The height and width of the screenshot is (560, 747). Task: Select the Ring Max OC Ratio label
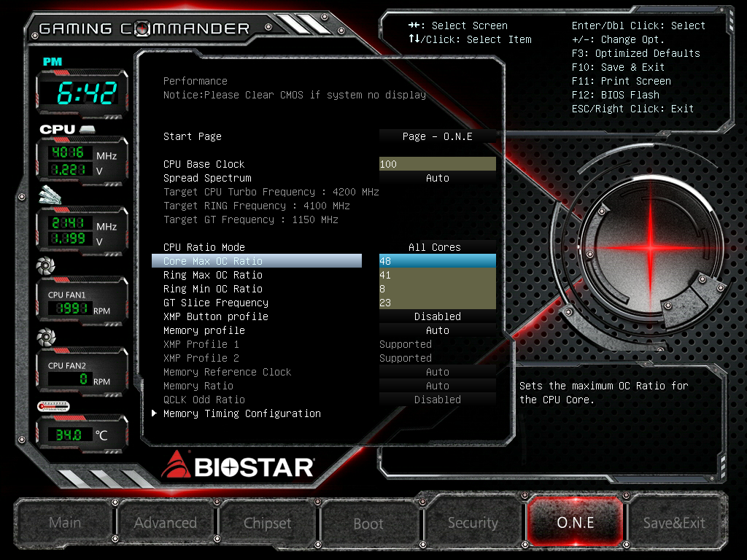click(x=213, y=275)
